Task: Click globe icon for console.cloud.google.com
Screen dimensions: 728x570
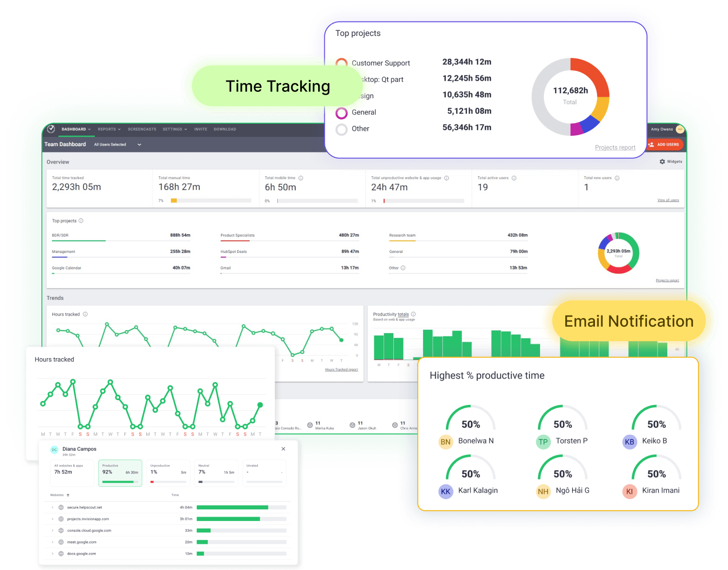Action: (x=61, y=531)
